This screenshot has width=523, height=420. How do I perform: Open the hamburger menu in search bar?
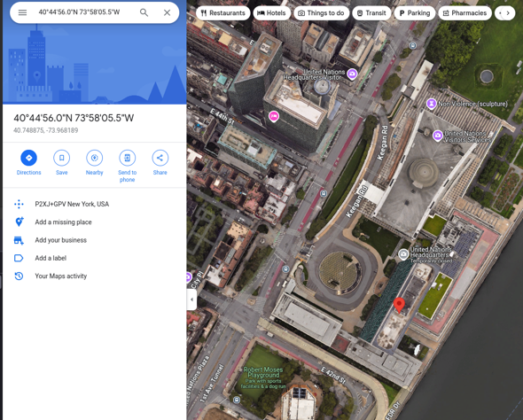[x=22, y=12]
